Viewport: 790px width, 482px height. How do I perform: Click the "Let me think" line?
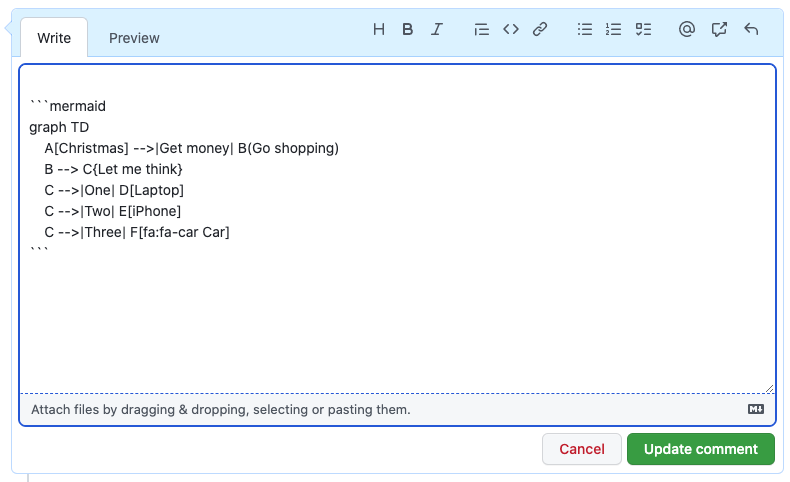point(113,169)
